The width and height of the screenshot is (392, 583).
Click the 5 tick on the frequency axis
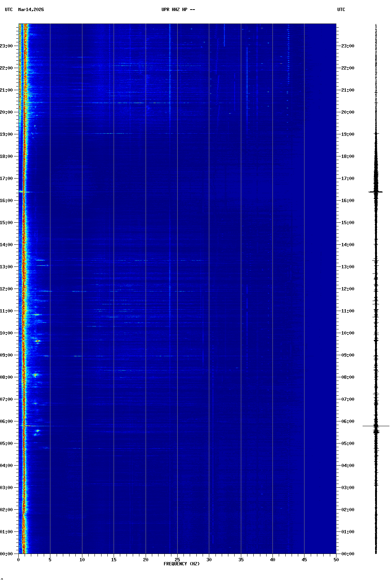click(50, 560)
